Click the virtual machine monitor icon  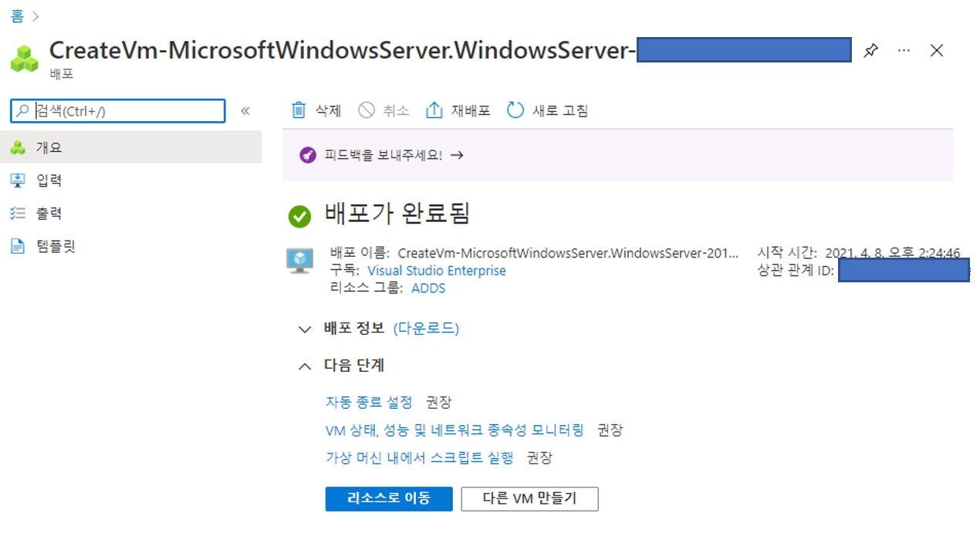[299, 261]
